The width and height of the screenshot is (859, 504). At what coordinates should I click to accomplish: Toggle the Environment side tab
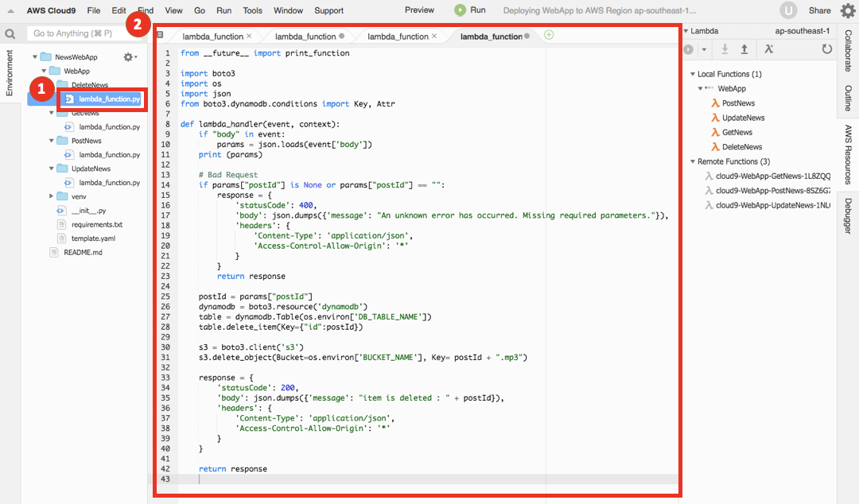[x=9, y=73]
